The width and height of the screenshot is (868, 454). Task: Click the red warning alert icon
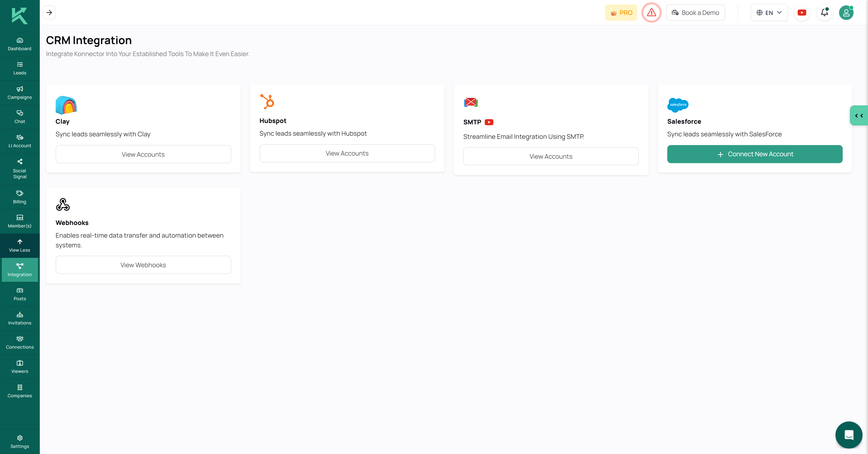point(651,12)
